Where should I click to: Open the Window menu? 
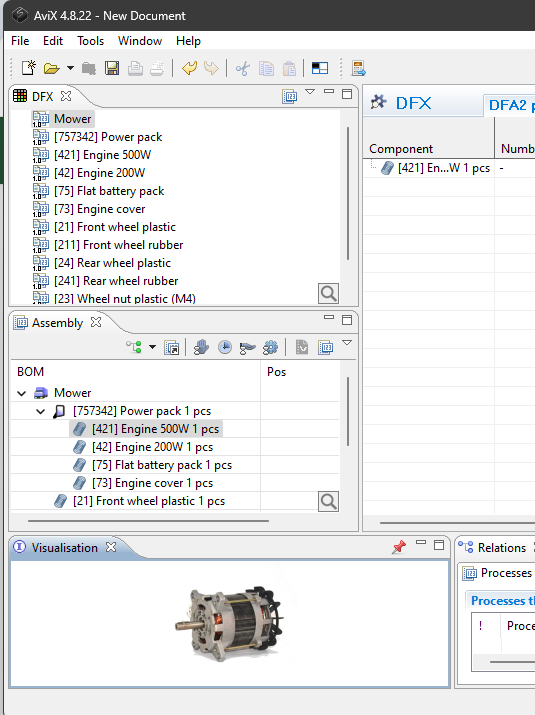tap(140, 41)
